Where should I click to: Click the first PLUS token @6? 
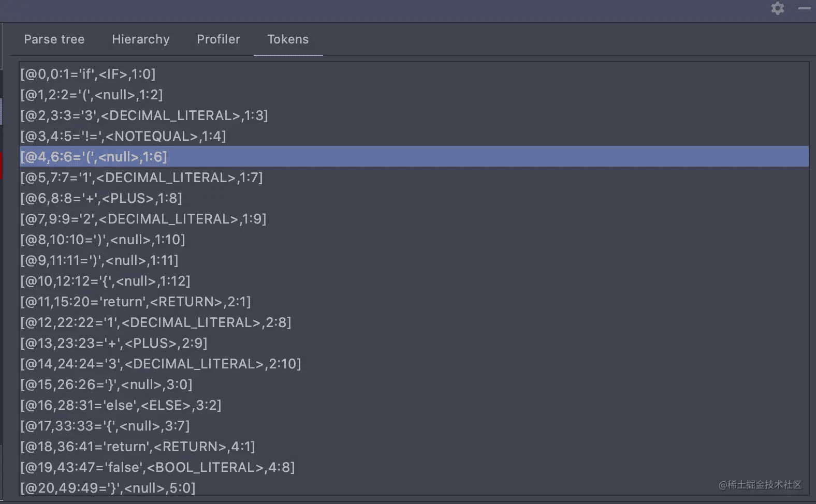pos(101,198)
